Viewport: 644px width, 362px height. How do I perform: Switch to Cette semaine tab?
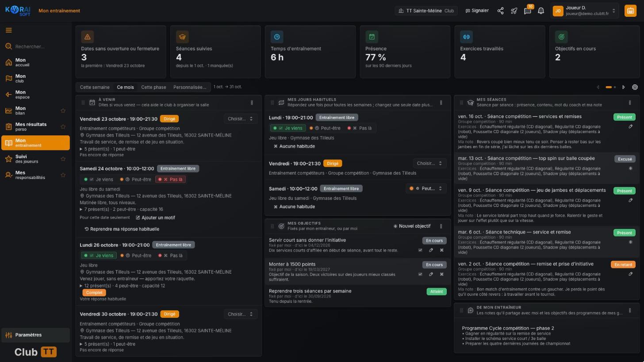[x=95, y=87]
